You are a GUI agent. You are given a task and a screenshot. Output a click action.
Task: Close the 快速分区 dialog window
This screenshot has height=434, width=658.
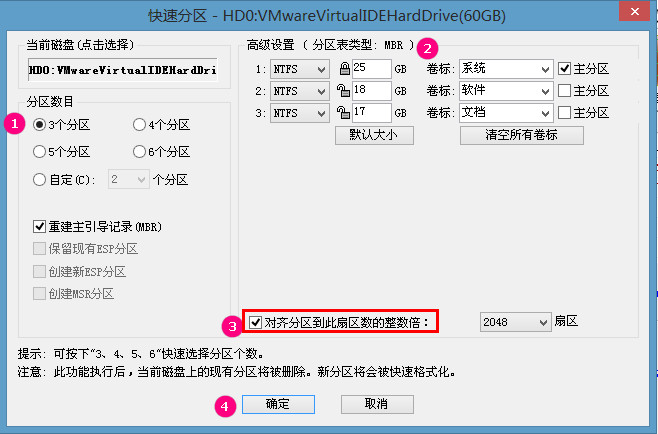(x=635, y=11)
